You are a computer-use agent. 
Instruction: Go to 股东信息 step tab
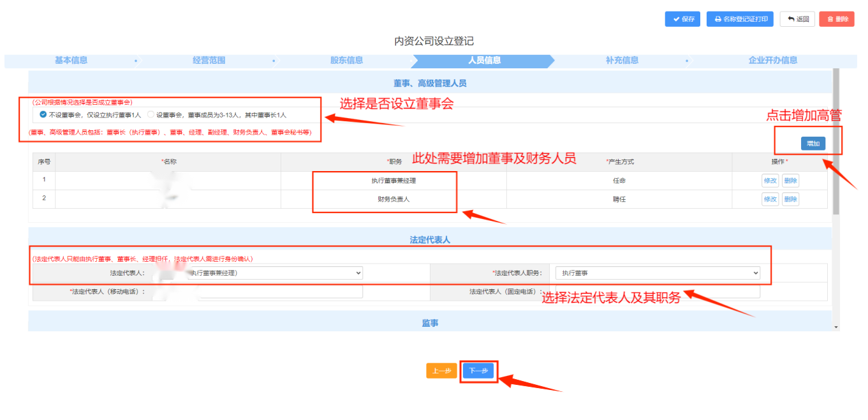(346, 61)
